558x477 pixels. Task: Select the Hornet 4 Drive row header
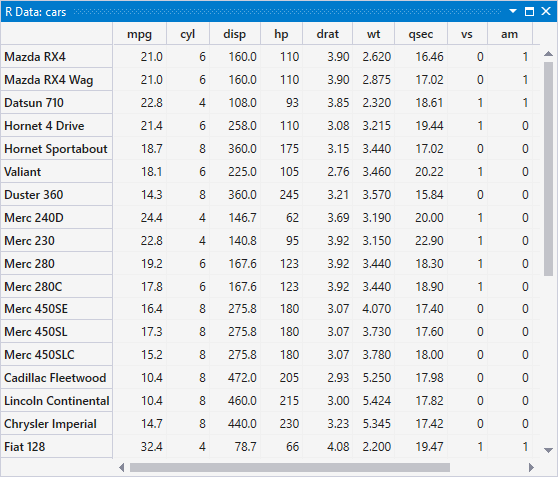(x=57, y=126)
